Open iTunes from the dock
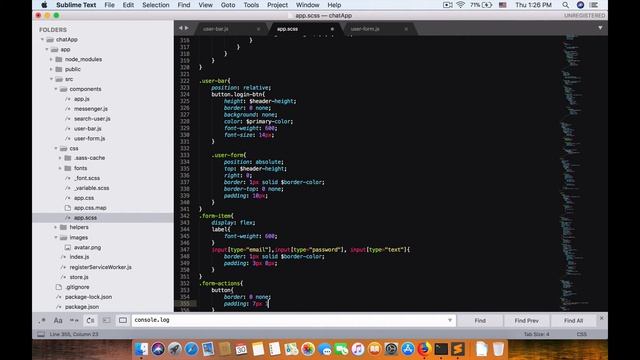 point(358,349)
